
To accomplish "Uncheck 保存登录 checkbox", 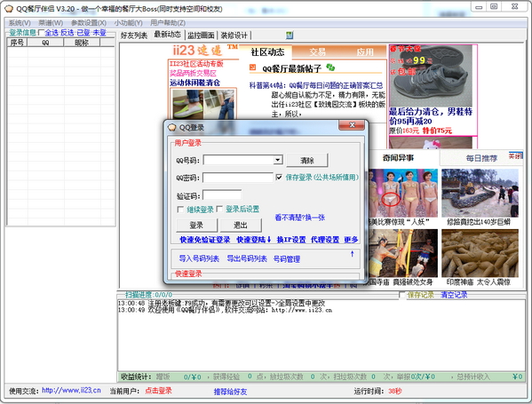I will point(279,177).
